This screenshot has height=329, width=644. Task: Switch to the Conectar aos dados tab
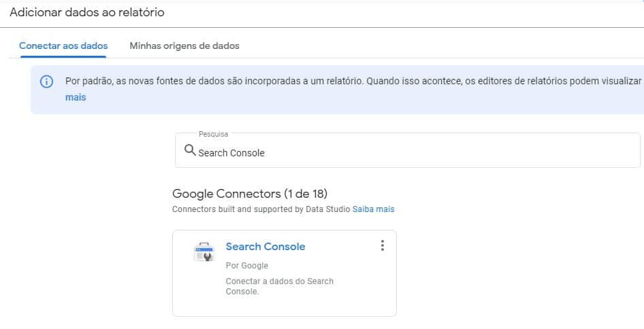[x=63, y=46]
